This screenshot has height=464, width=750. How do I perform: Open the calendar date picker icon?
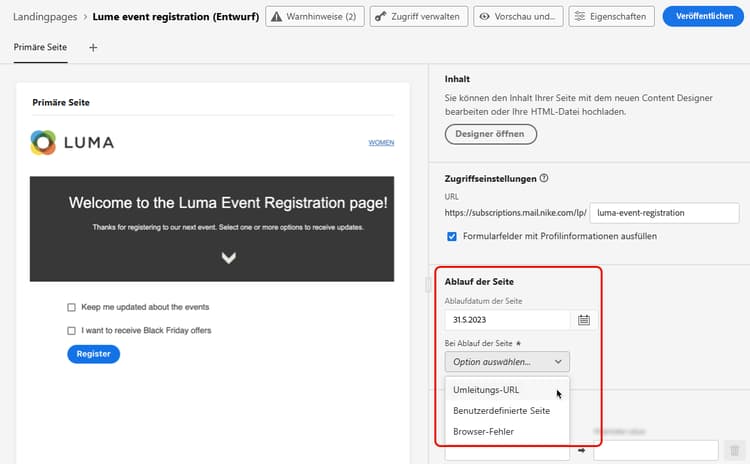tap(584, 320)
